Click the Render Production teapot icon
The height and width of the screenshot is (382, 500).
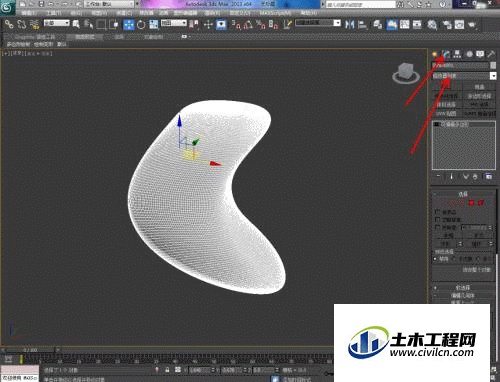[472, 24]
